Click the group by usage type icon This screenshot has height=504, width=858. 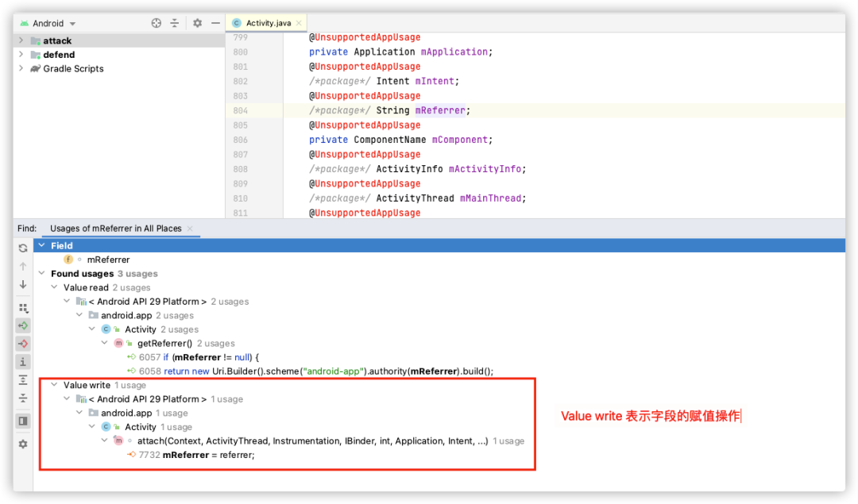[23, 308]
